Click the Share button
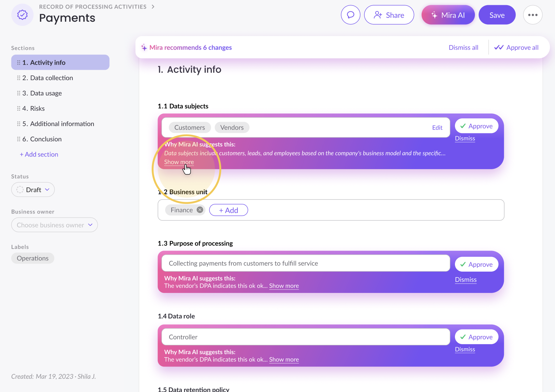 point(389,15)
